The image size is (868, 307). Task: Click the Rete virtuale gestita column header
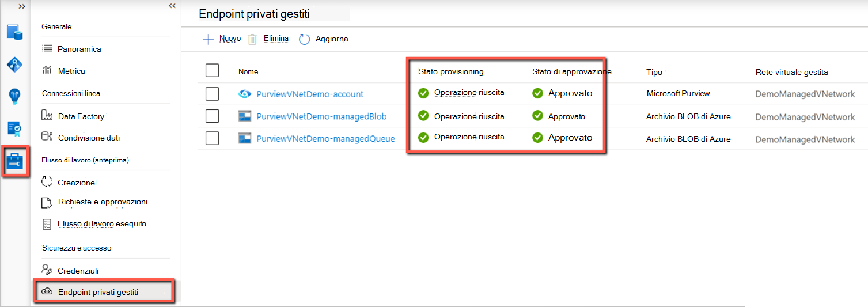tap(792, 72)
